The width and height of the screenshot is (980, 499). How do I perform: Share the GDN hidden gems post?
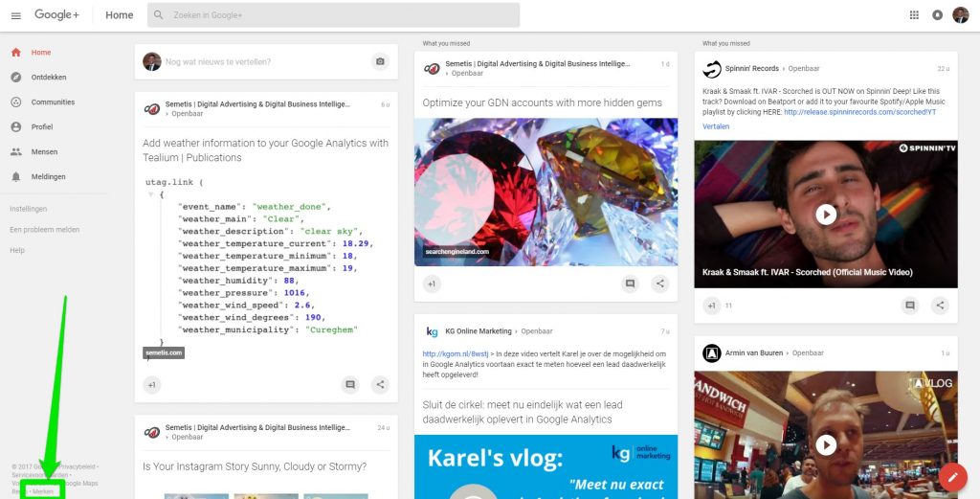pos(660,284)
